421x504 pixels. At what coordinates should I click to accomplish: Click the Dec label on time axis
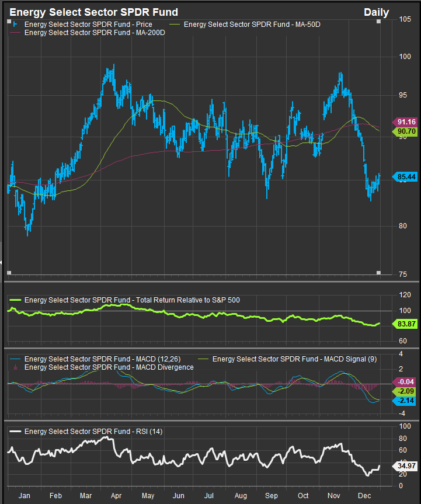364,496
